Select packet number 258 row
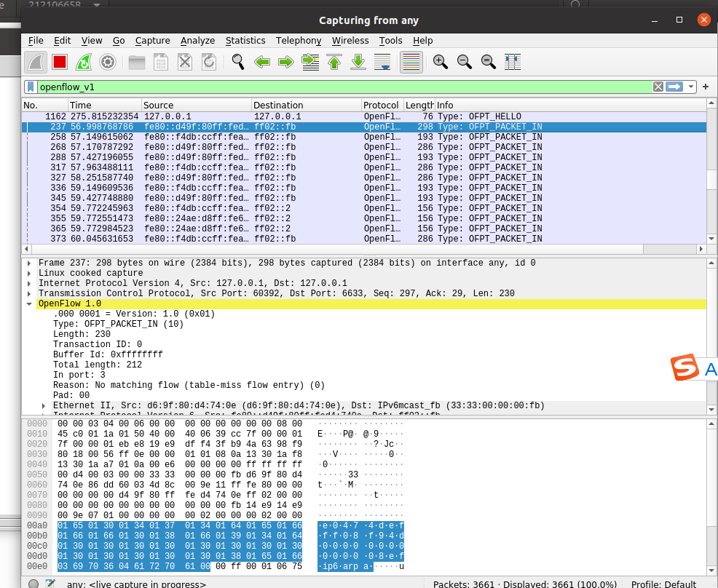718x588 pixels. [x=364, y=137]
